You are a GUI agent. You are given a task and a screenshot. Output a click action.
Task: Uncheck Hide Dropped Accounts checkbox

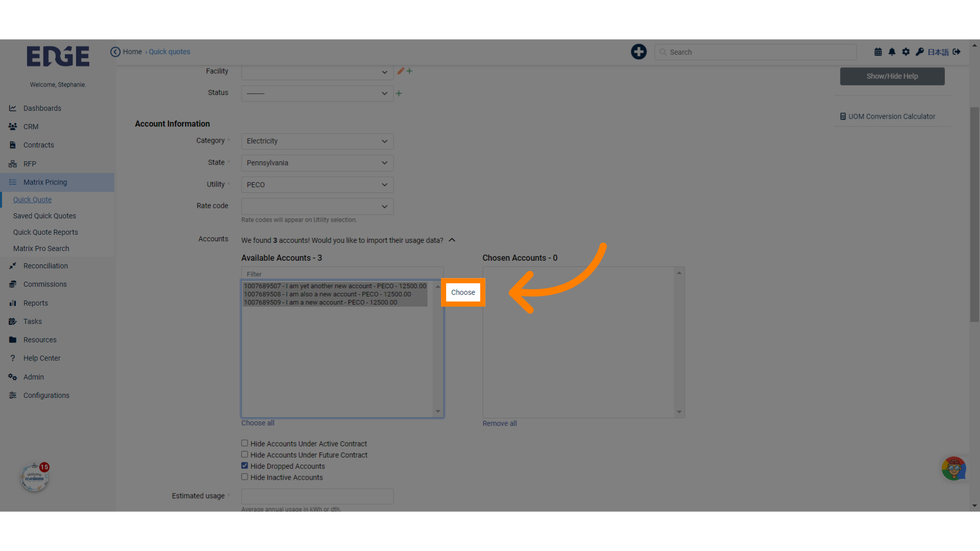tap(244, 466)
